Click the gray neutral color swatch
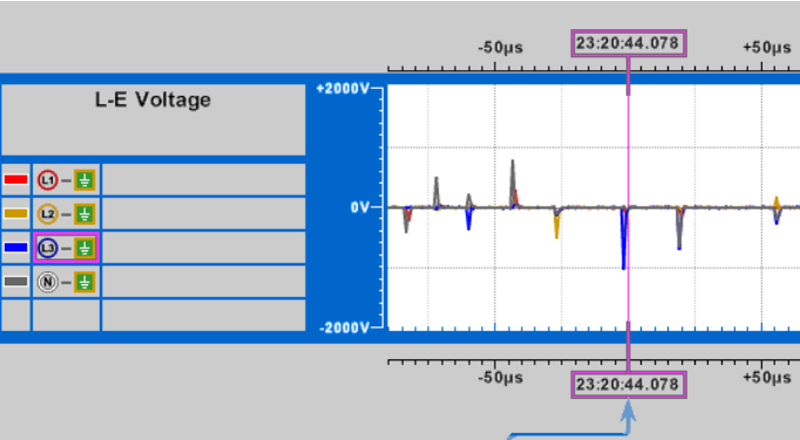Screen dimensions: 800x440 pyautogui.click(x=16, y=281)
